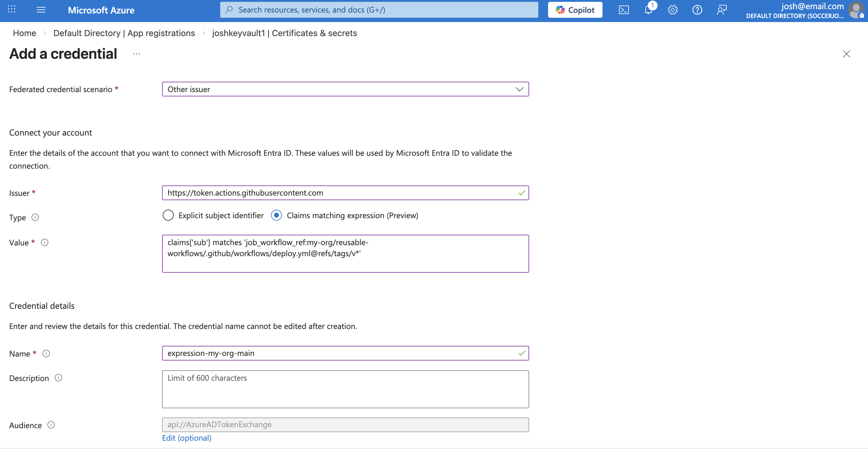This screenshot has height=456, width=868.
Task: Show info tooltip next to Type label
Action: coord(35,217)
